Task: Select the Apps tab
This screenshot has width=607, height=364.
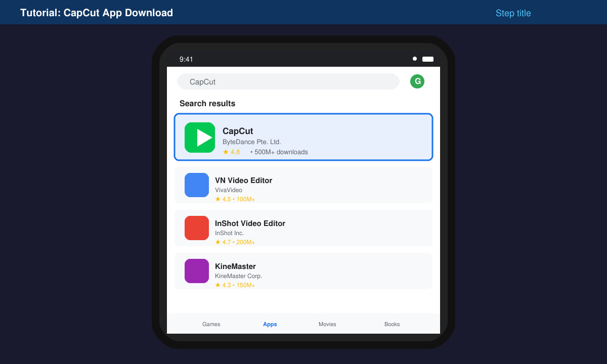Action: 270,324
